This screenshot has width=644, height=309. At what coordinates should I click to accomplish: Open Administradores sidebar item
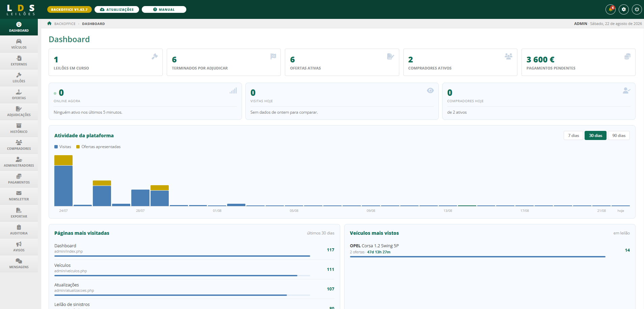tap(19, 162)
